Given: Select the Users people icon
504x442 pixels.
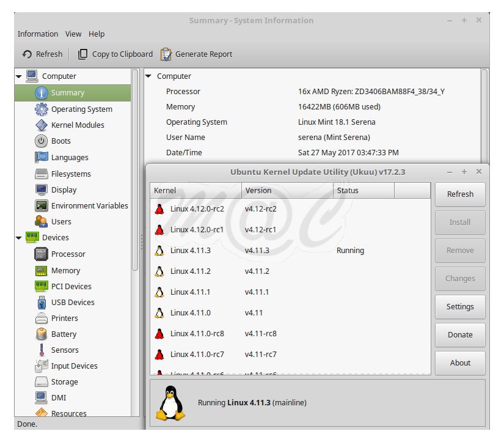Looking at the screenshot, I should tap(42, 222).
